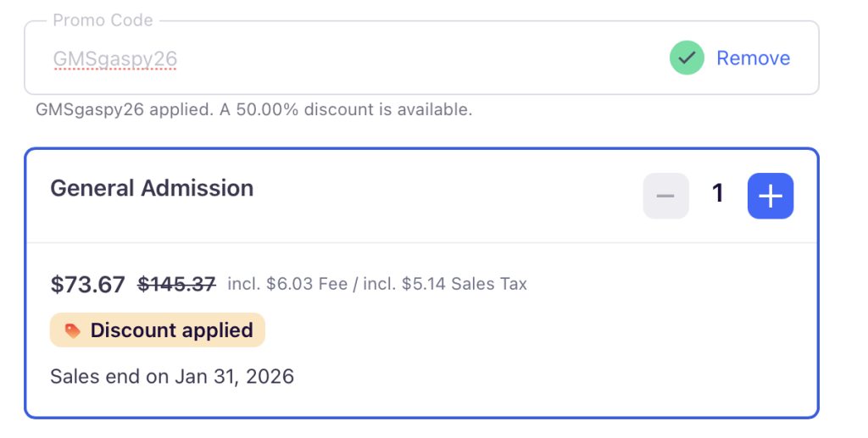
Task: Decrease ticket quantity with minus button
Action: 665,196
